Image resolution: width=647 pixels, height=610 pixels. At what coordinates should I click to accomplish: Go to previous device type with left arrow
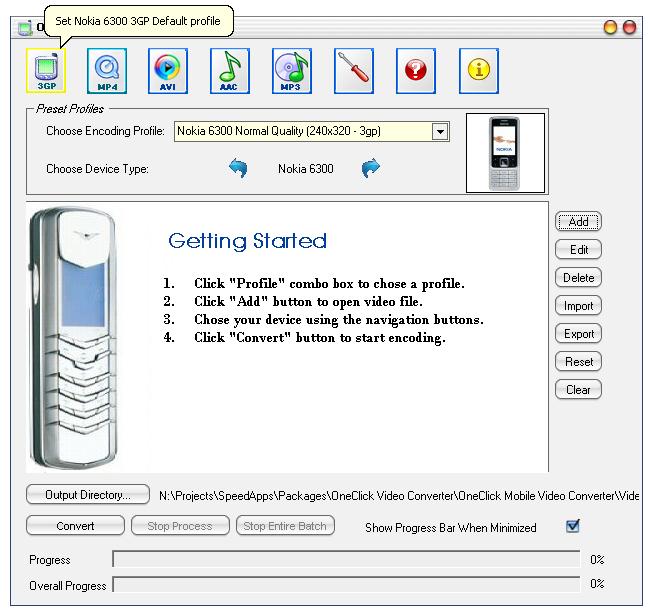pos(238,168)
